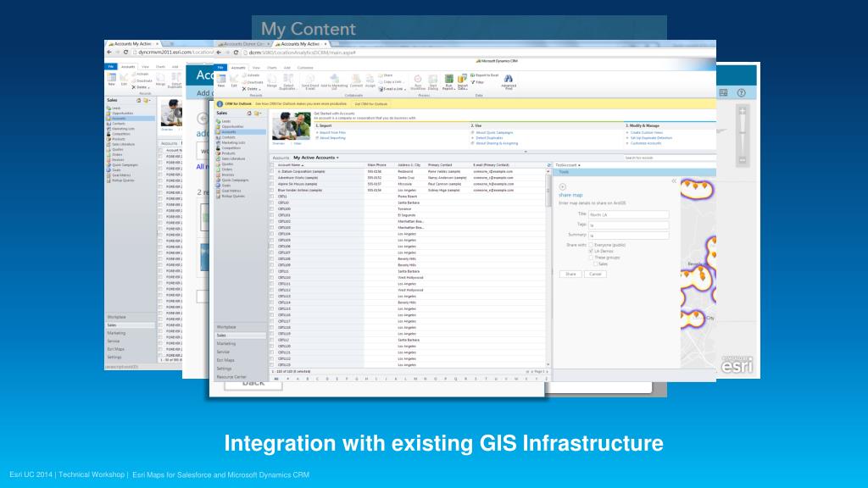The image size is (868, 488).
Task: Open the Run Workflow ribbon icon
Action: click(x=418, y=79)
